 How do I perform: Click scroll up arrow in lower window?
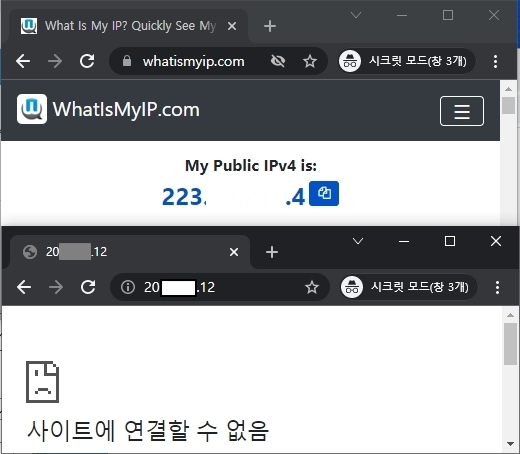(510, 315)
